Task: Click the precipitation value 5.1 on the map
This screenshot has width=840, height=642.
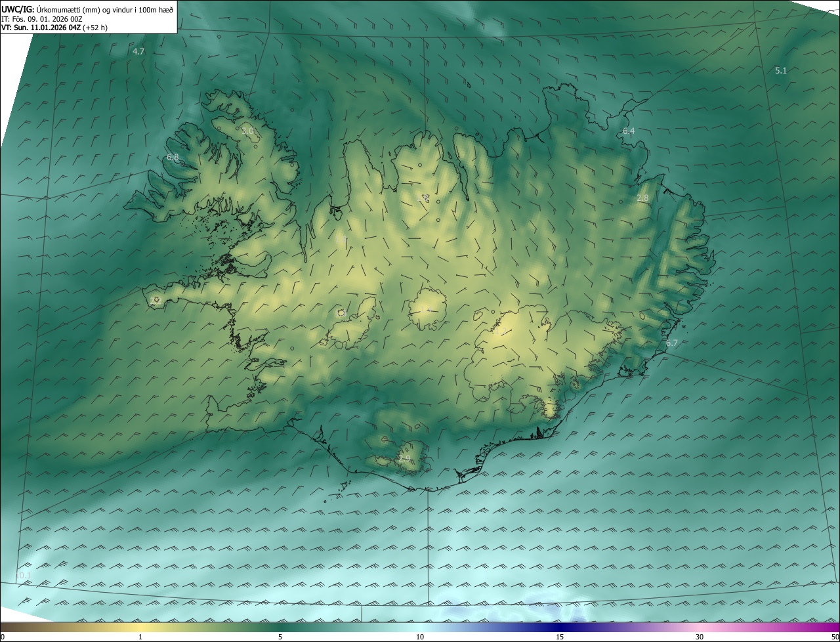Action: point(781,70)
